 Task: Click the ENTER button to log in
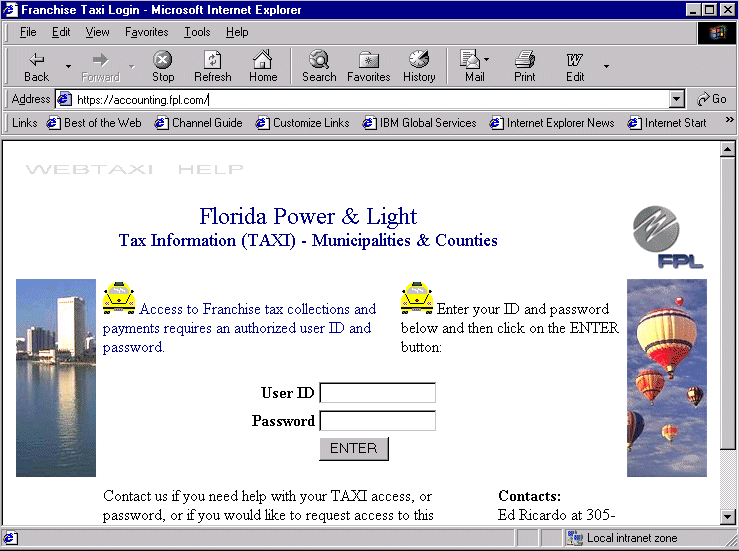354,448
